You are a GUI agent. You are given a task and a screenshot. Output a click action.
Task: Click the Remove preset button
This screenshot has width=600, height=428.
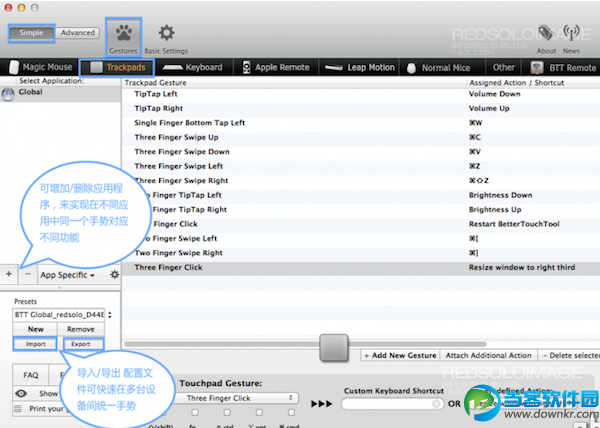81,329
